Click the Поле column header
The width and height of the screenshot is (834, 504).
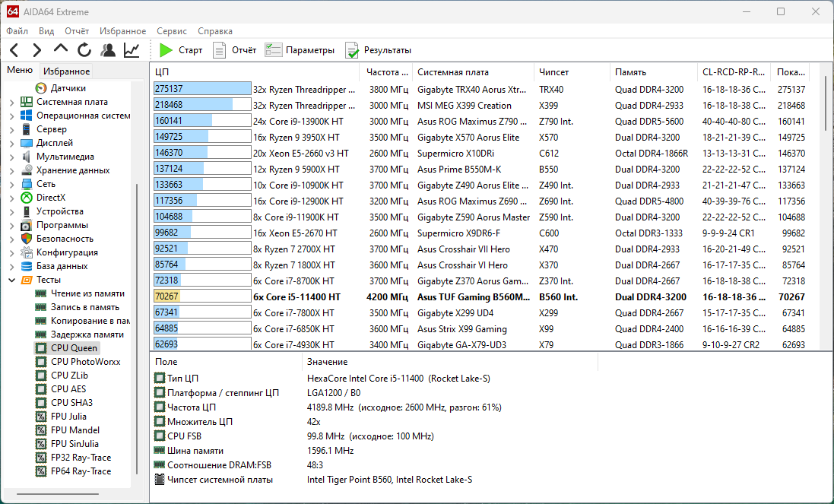click(x=226, y=362)
